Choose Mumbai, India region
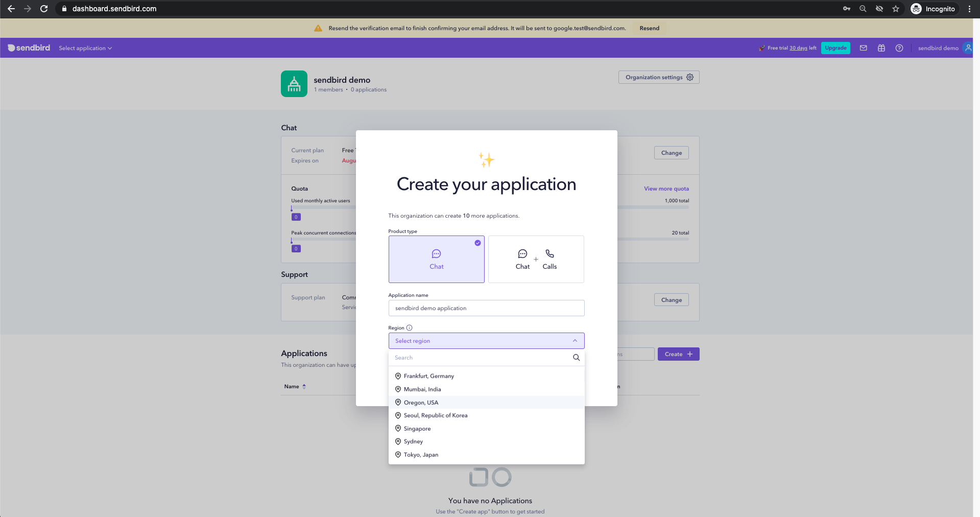 (x=486, y=389)
